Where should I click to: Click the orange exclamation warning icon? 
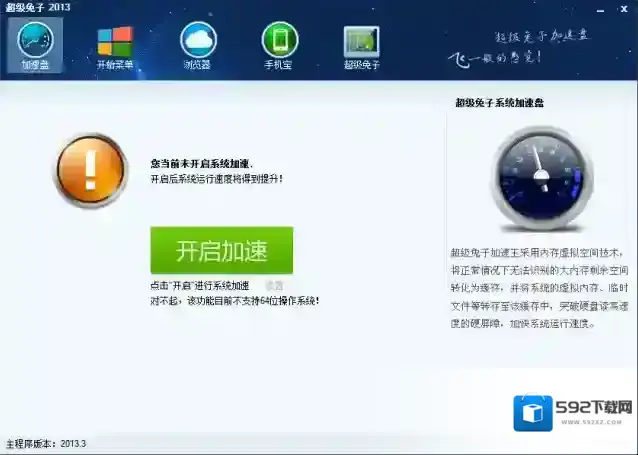coord(91,171)
